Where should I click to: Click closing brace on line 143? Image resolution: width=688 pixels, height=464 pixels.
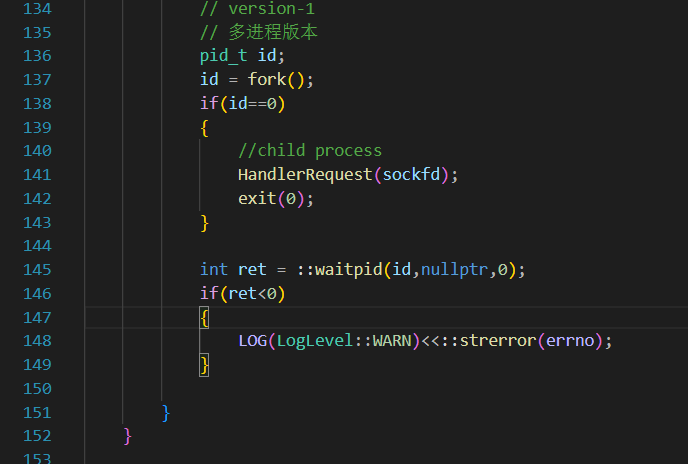[x=204, y=223]
